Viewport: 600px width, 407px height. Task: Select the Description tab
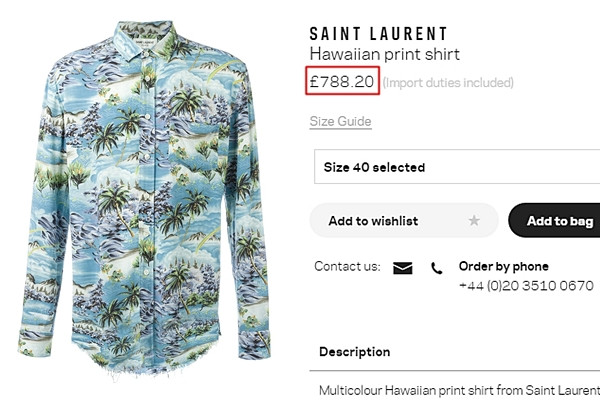pos(354,352)
